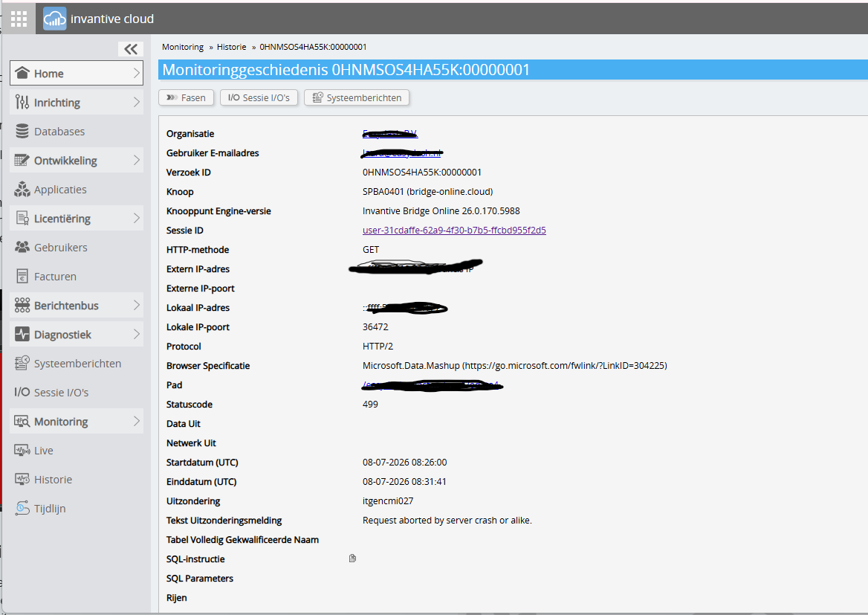Click breadcrumb 0HNMSOS4HA55K:00000001
The image size is (868, 615).
coord(314,47)
